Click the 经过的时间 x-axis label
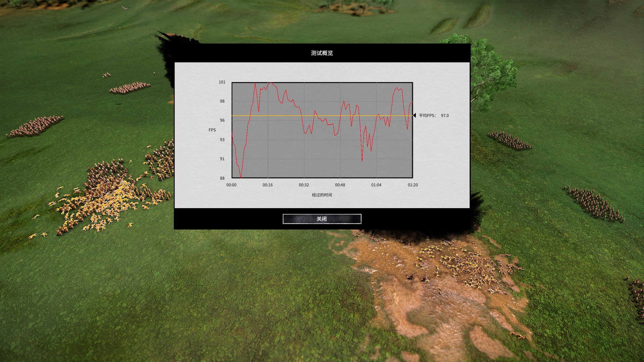The width and height of the screenshot is (644, 362). [322, 195]
